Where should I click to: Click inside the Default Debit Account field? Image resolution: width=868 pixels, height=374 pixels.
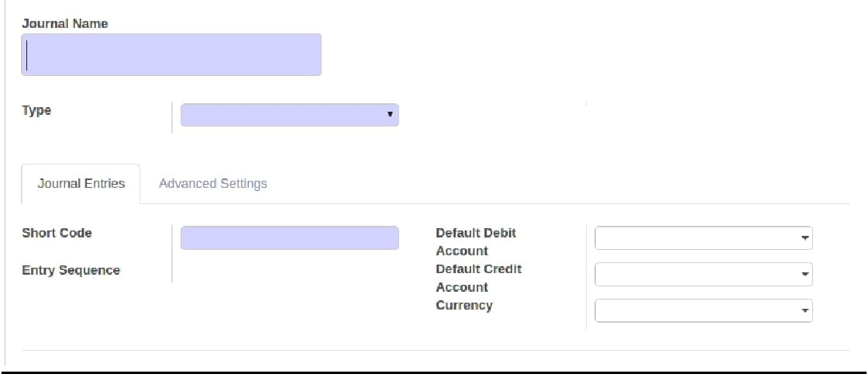[695, 238]
